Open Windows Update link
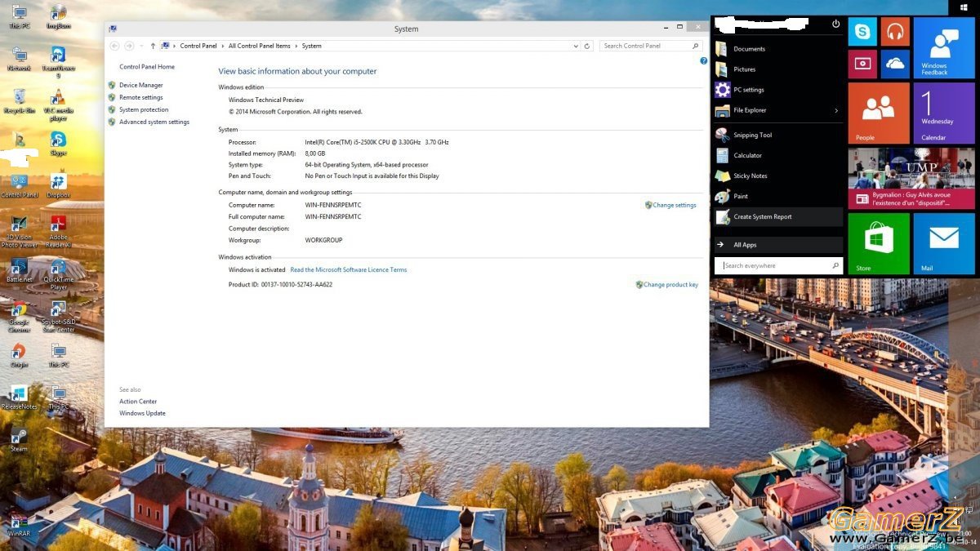The image size is (980, 551). tap(142, 413)
